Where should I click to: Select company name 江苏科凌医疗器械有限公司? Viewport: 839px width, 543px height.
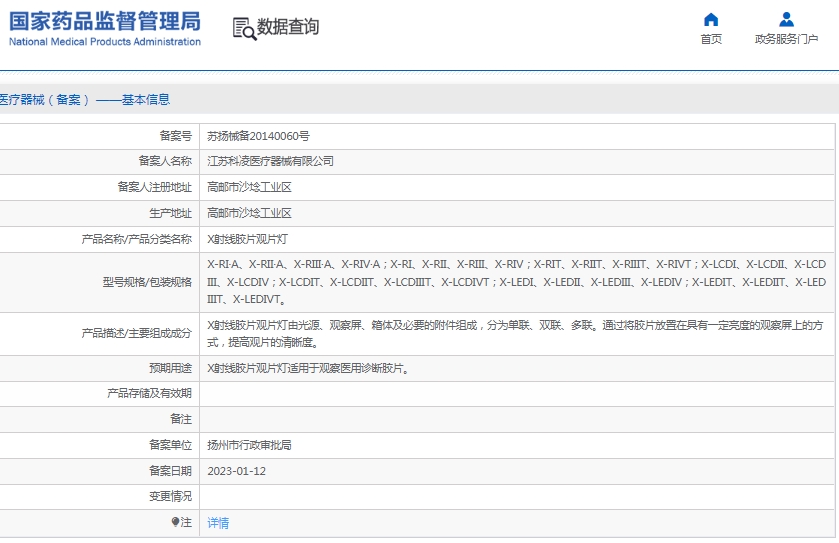[270, 161]
